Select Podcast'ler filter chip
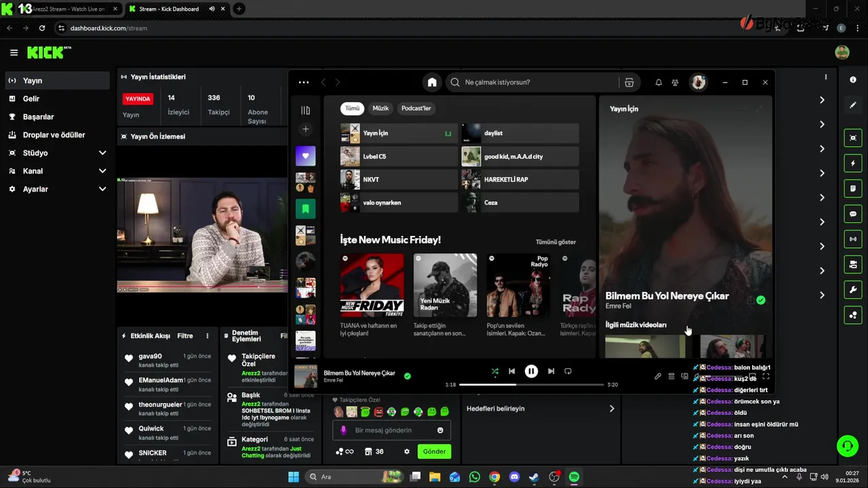This screenshot has height=488, width=868. tap(416, 108)
